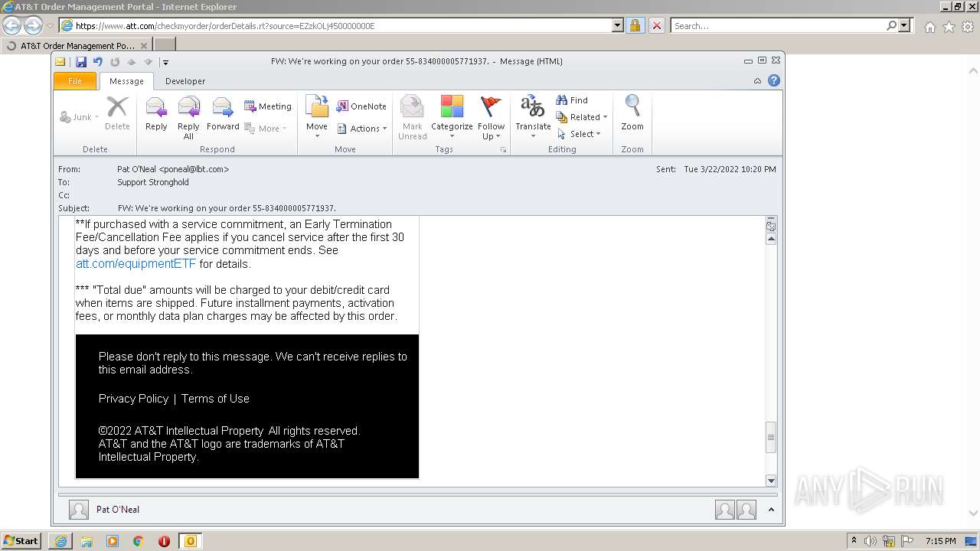Mark the message as Unread
This screenshot has height=551, width=980.
pos(412,117)
